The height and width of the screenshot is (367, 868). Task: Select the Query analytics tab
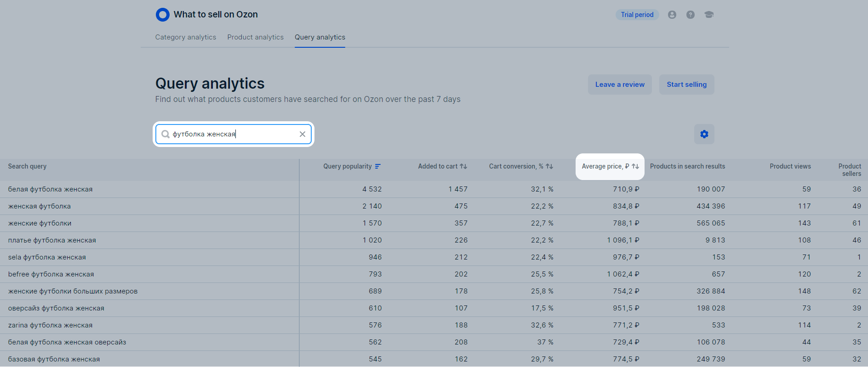(x=320, y=37)
